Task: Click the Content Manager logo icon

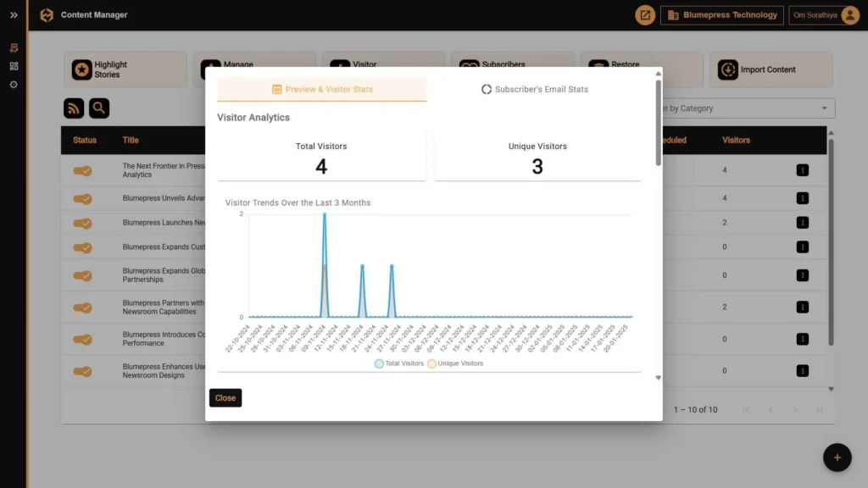Action: pyautogui.click(x=47, y=14)
